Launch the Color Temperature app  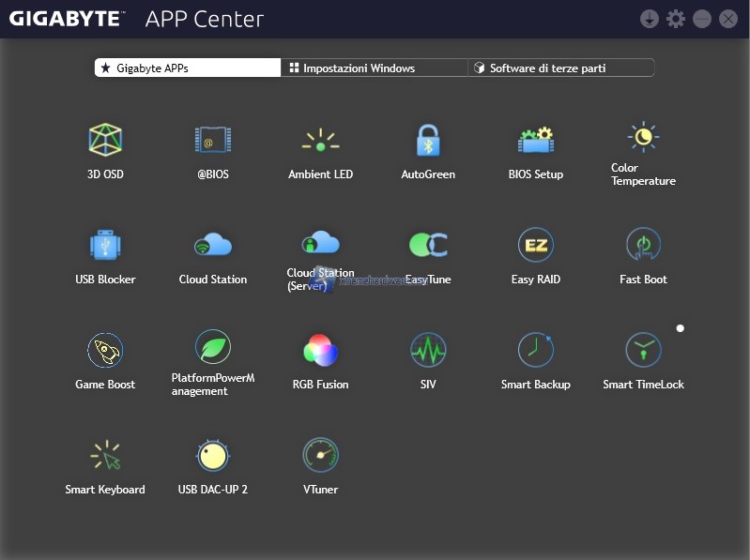(x=643, y=141)
